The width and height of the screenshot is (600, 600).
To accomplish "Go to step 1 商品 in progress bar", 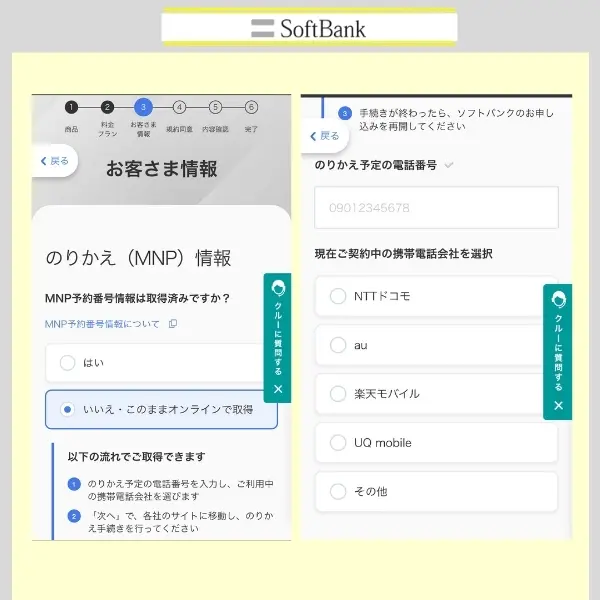I will tap(71, 107).
